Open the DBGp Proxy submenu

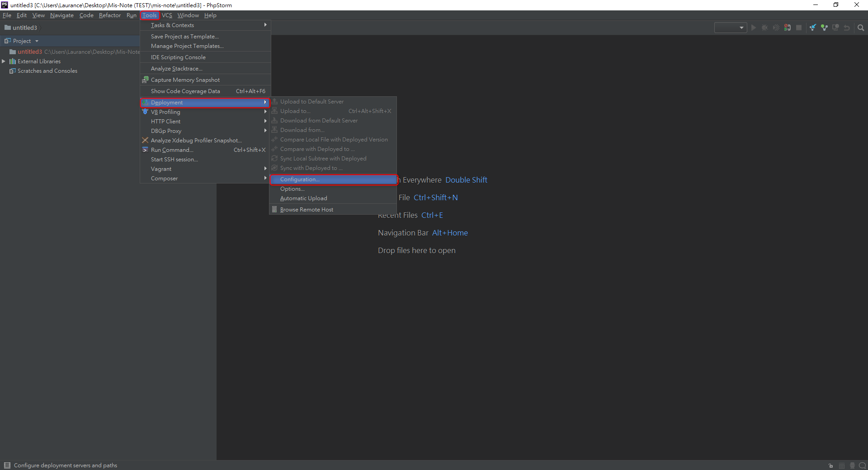205,131
